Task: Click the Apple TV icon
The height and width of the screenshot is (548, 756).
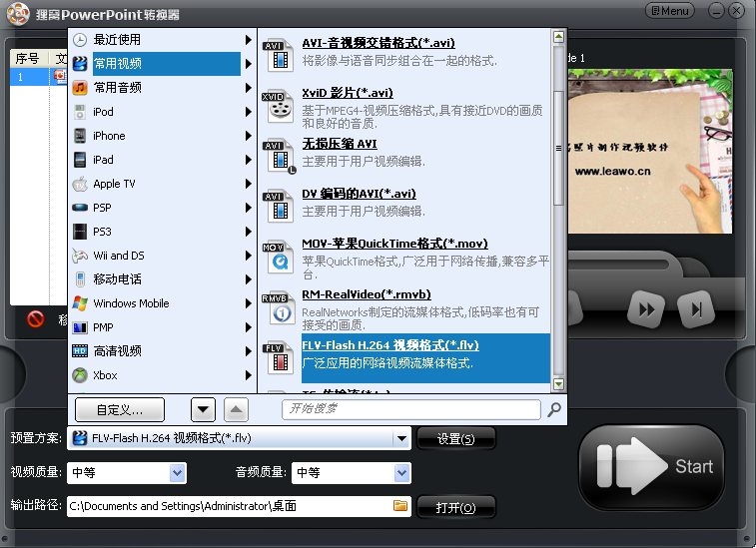Action: [80, 184]
